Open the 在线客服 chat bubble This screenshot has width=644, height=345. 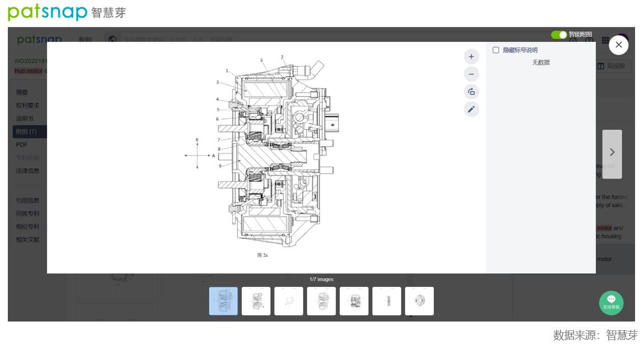611,302
